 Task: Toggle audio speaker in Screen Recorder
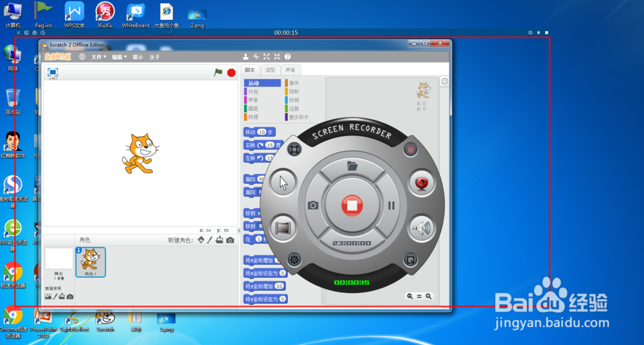[x=422, y=228]
